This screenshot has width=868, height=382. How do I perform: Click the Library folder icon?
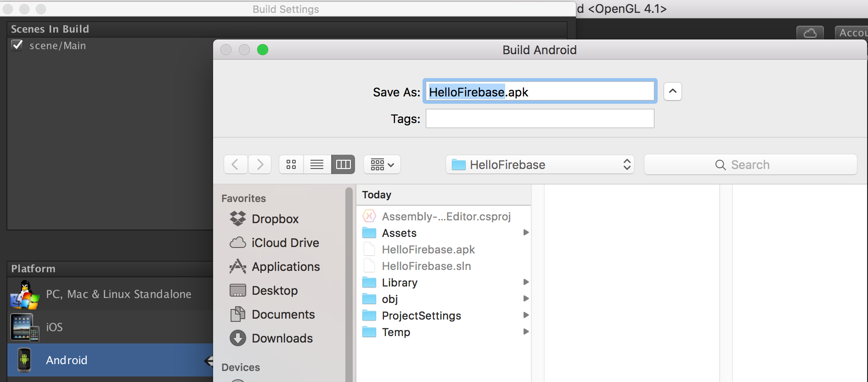pyautogui.click(x=369, y=282)
